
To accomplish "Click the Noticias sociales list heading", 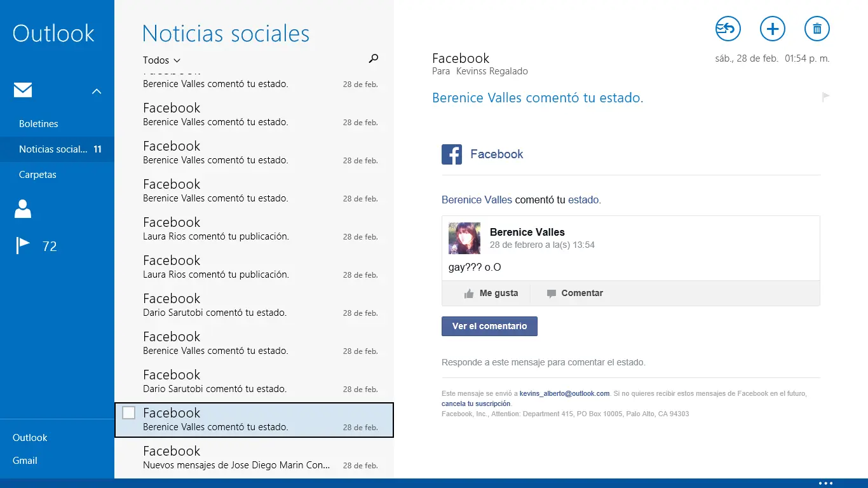I will click(226, 33).
